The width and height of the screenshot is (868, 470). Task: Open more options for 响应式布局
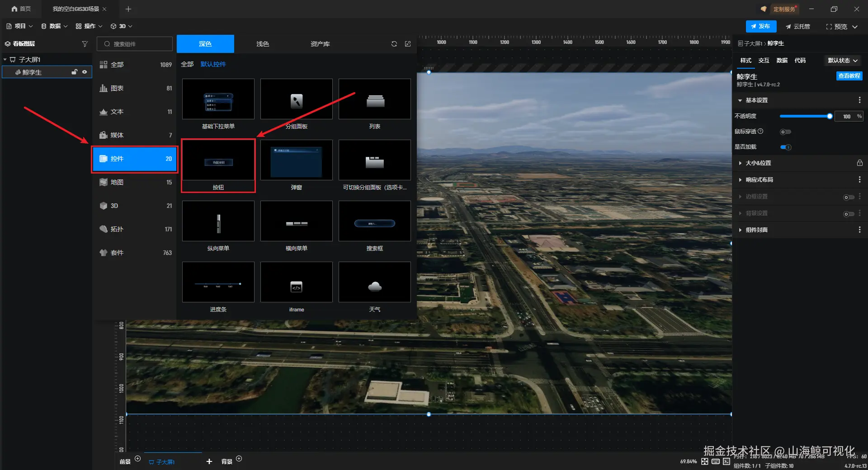(859, 179)
